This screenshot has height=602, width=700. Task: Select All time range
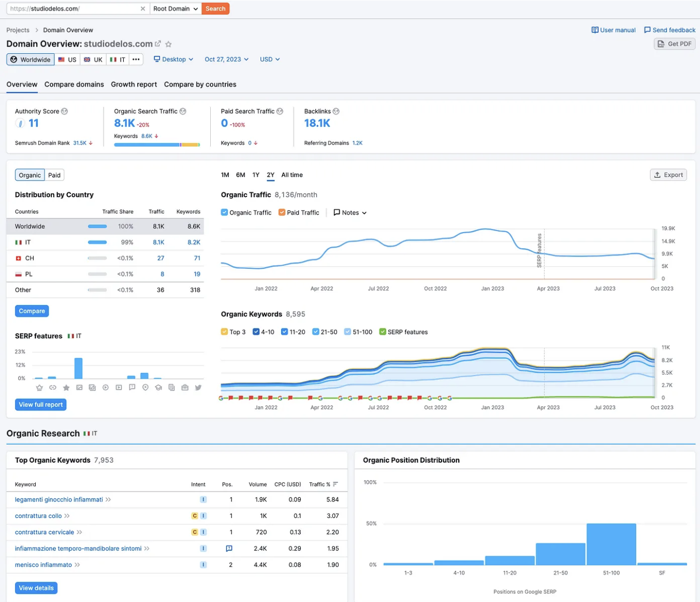[x=292, y=175]
